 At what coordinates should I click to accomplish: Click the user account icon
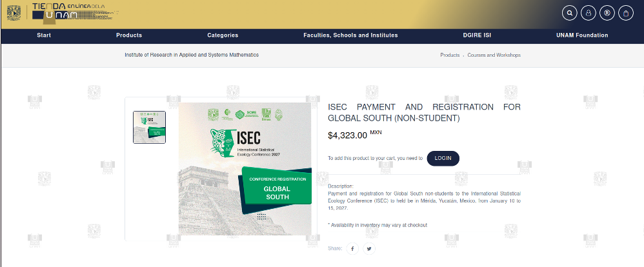pyautogui.click(x=588, y=13)
